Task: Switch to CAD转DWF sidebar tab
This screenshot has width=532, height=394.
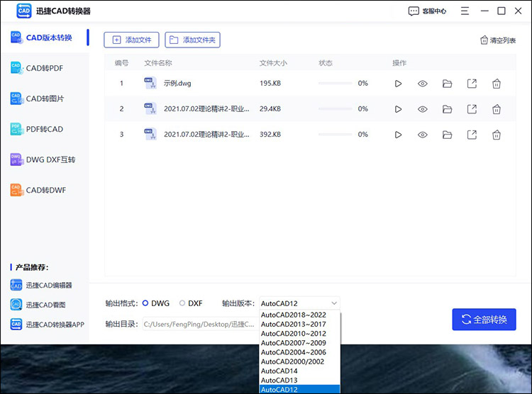Action: pos(45,190)
